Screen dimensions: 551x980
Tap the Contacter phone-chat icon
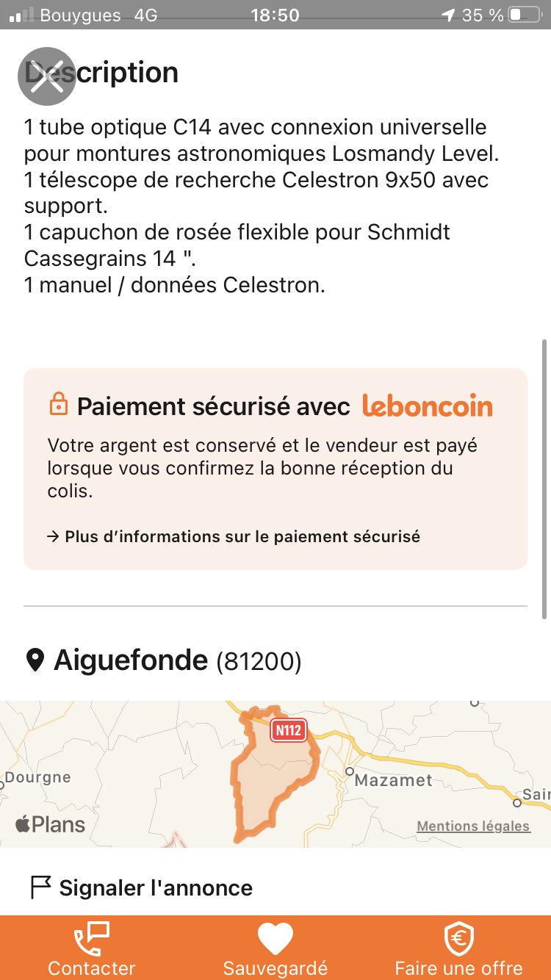(x=92, y=938)
